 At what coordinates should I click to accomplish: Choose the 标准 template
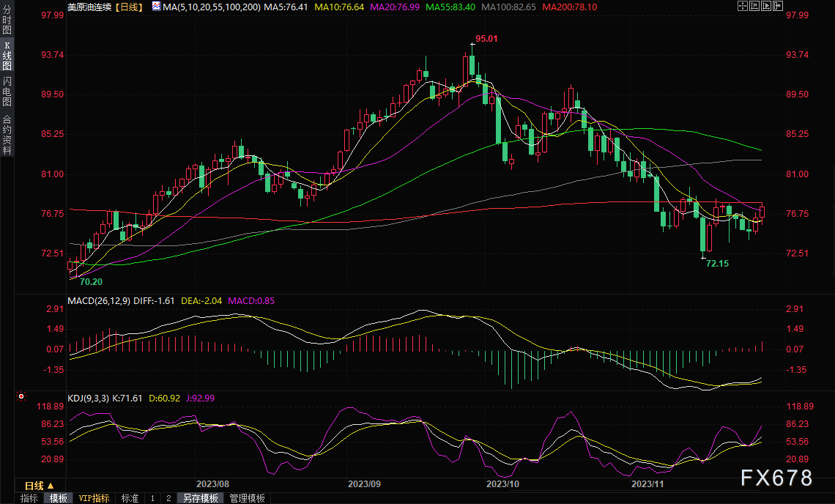click(x=130, y=498)
